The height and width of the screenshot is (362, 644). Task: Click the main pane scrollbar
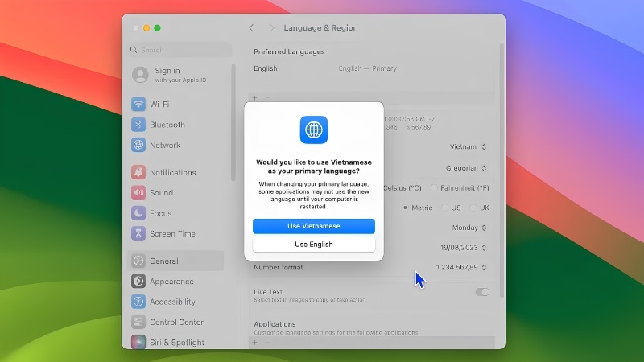tap(502, 171)
